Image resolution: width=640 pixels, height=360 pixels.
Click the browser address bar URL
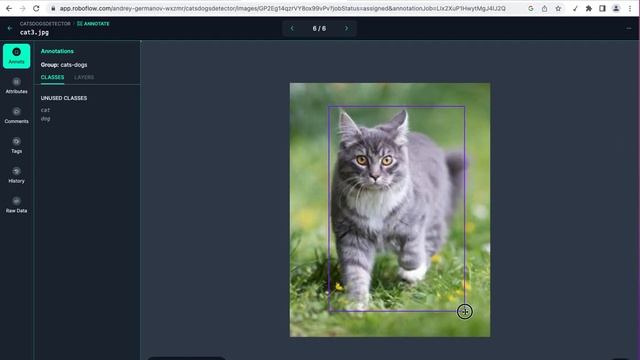click(282, 8)
